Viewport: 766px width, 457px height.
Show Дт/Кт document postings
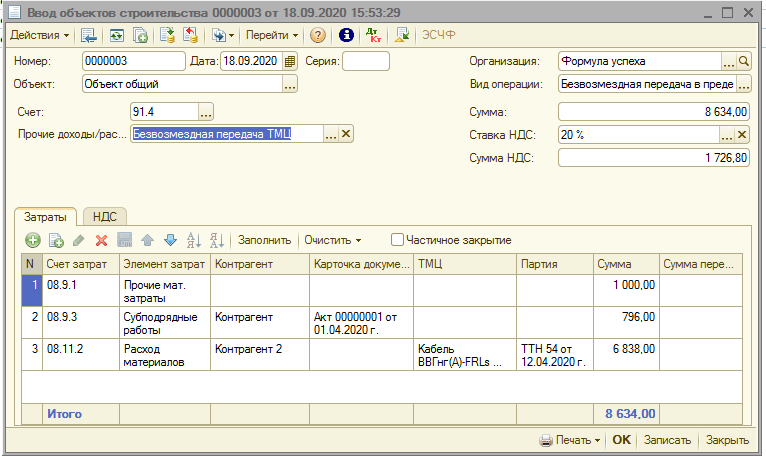point(374,35)
